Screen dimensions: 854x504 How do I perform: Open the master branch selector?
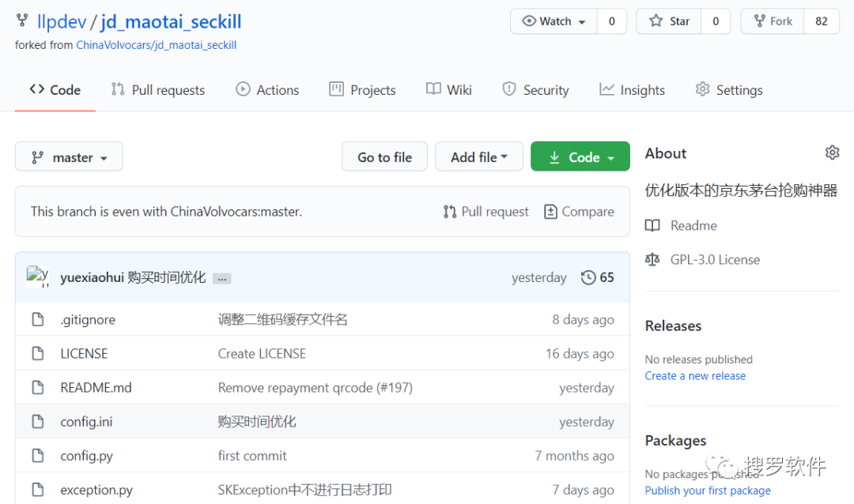point(69,156)
